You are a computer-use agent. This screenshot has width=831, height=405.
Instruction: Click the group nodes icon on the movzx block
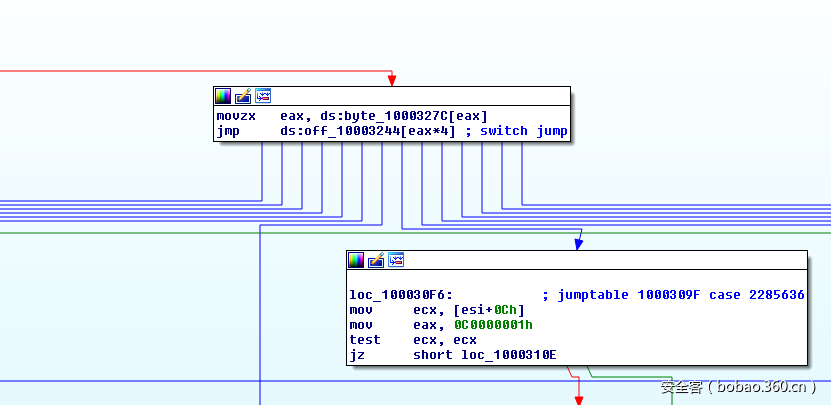pyautogui.click(x=263, y=96)
